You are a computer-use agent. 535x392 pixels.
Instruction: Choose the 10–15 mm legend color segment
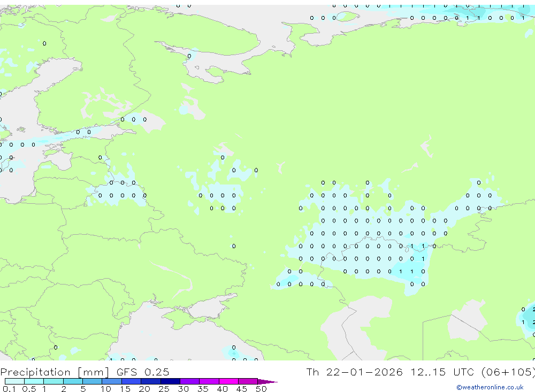(x=112, y=381)
